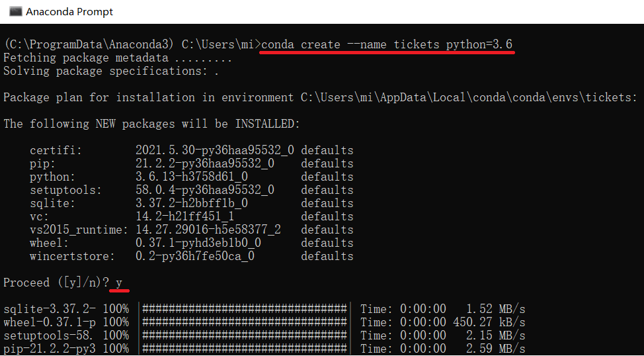Click the certifi package name
644x356 pixels.
tap(56, 150)
